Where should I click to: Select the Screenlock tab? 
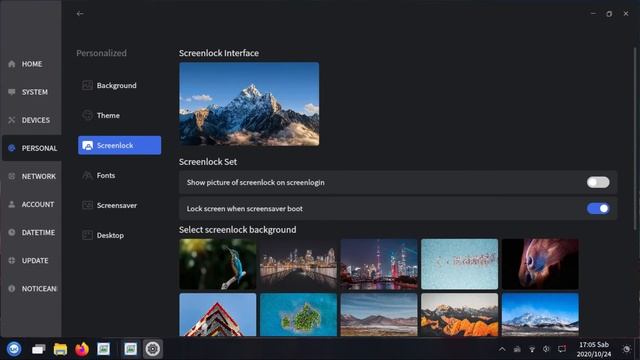click(x=119, y=145)
